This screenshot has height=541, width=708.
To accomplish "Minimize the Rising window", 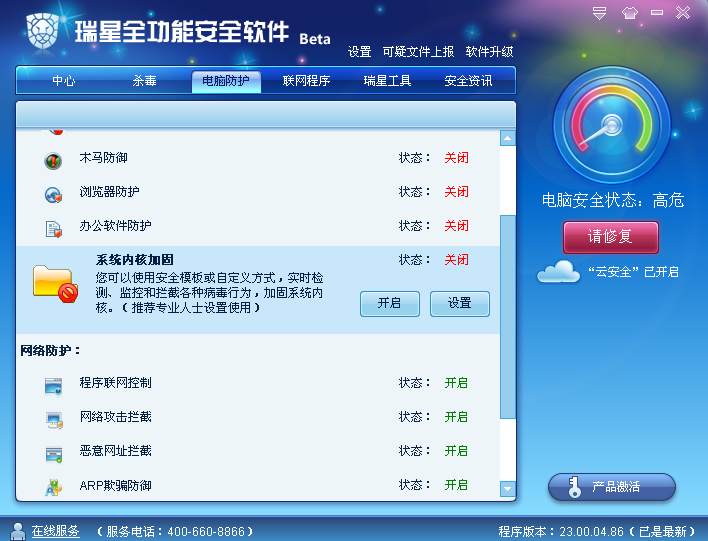I will click(657, 13).
